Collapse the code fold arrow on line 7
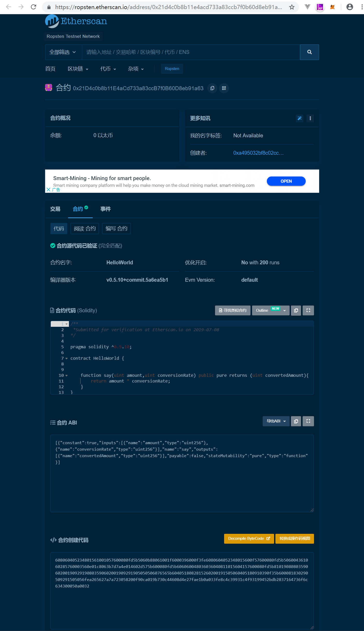Screen dimensions: 364x631 (67, 358)
